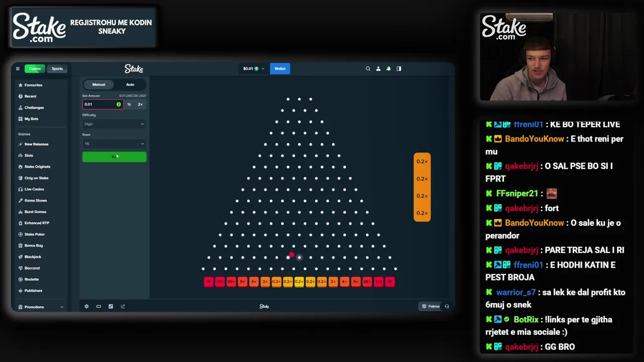
Task: Open the hamburger menu icon
Action: coord(18,69)
